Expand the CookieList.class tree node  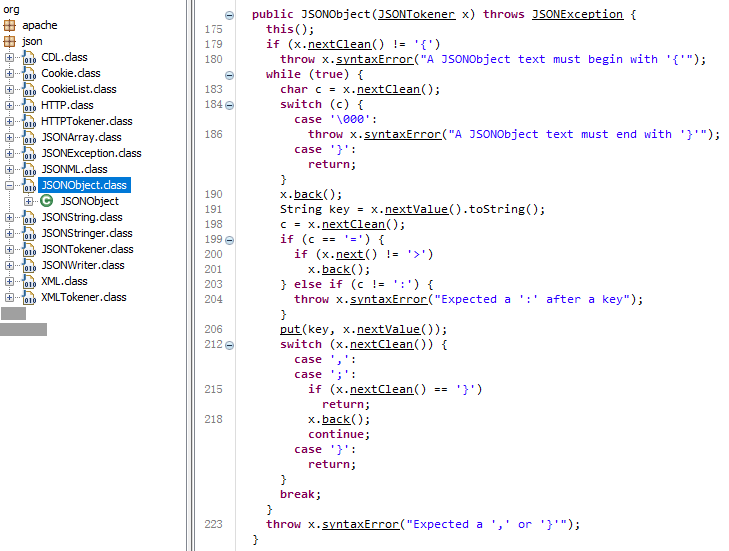point(9,89)
